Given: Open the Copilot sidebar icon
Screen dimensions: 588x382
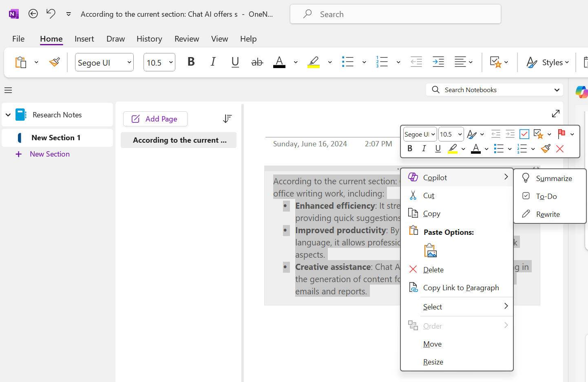Looking at the screenshot, I should tap(582, 92).
